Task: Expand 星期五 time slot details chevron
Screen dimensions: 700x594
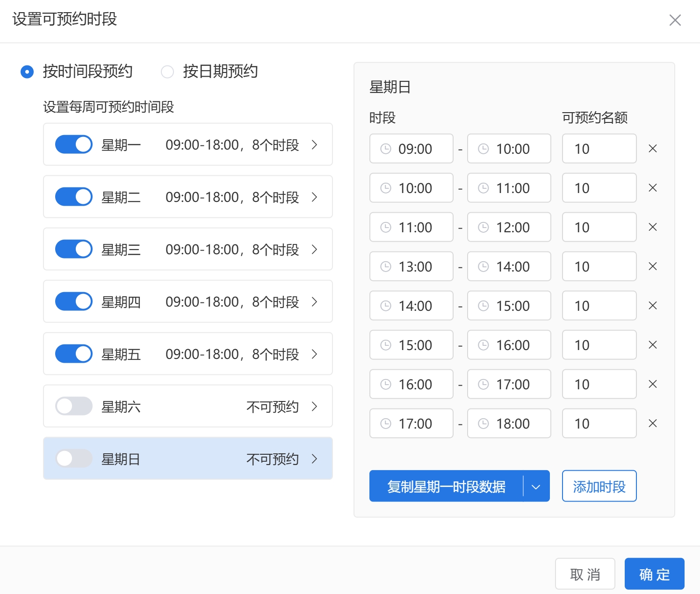Action: pyautogui.click(x=315, y=354)
